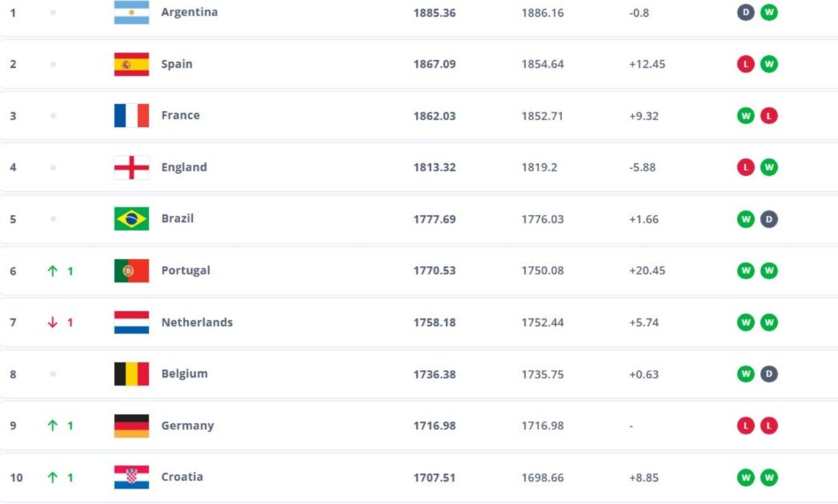Image resolution: width=838 pixels, height=504 pixels.
Task: Open the Netherlands team page
Action: [x=197, y=323]
